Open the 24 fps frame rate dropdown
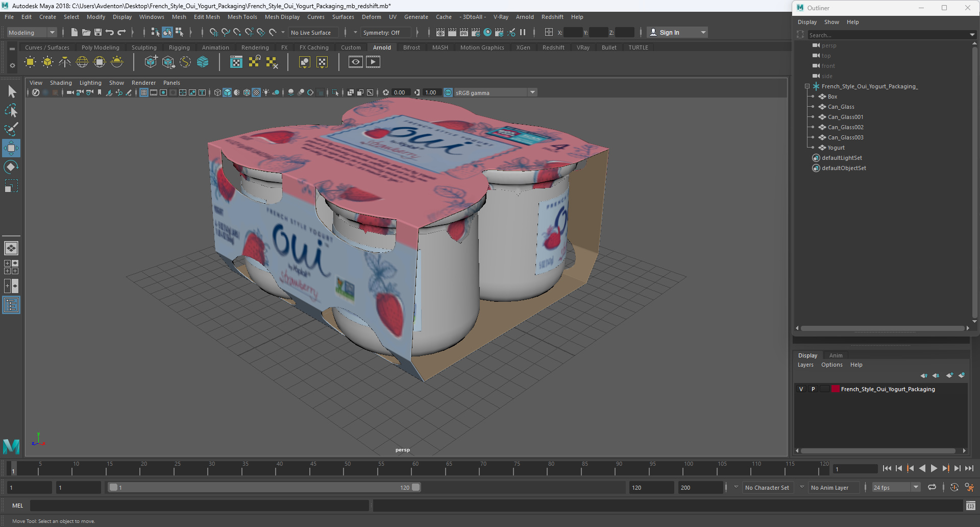Image resolution: width=980 pixels, height=527 pixels. [896, 487]
